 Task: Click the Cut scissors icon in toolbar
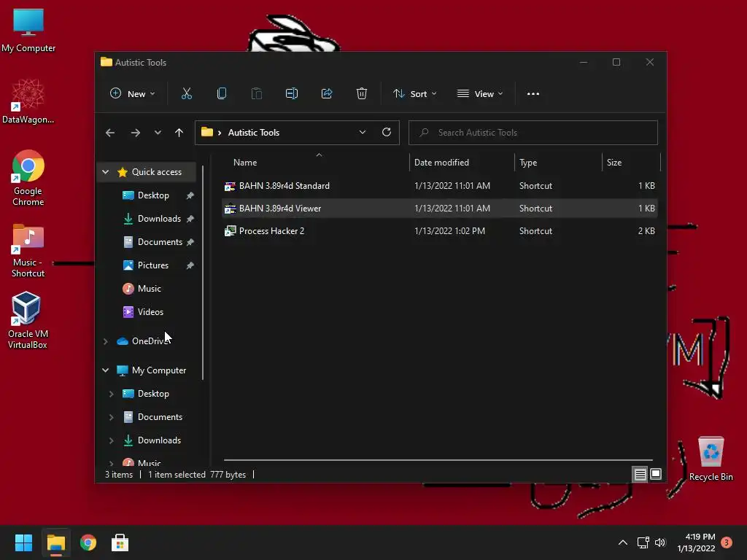point(186,94)
